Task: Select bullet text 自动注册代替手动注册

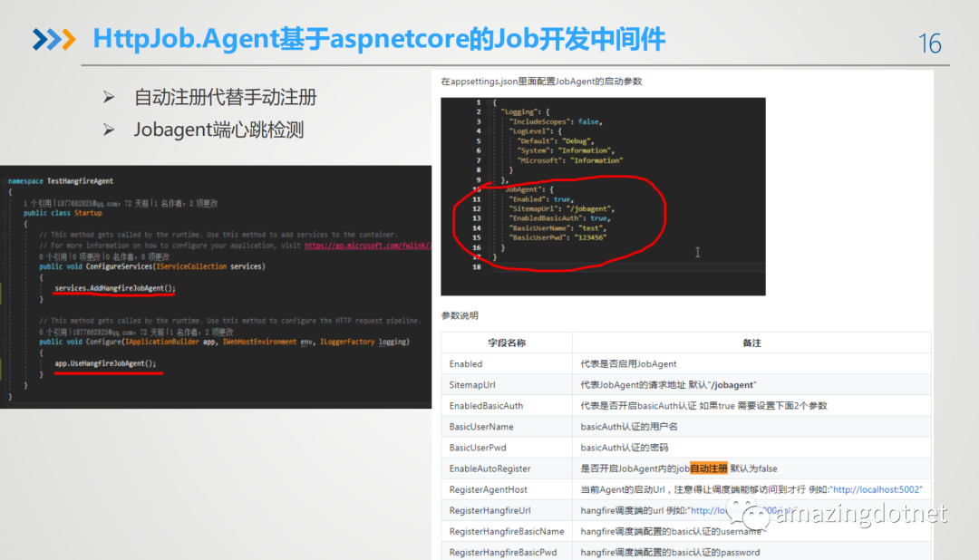Action: click(x=226, y=97)
